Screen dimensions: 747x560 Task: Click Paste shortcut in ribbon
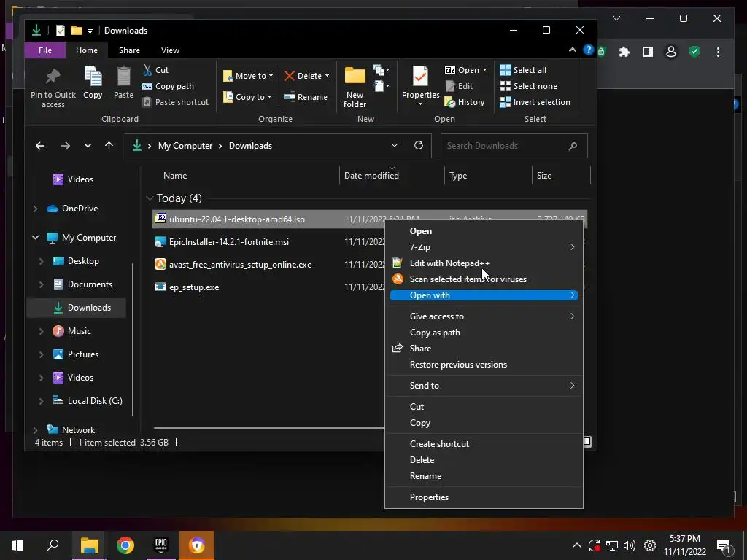(176, 102)
